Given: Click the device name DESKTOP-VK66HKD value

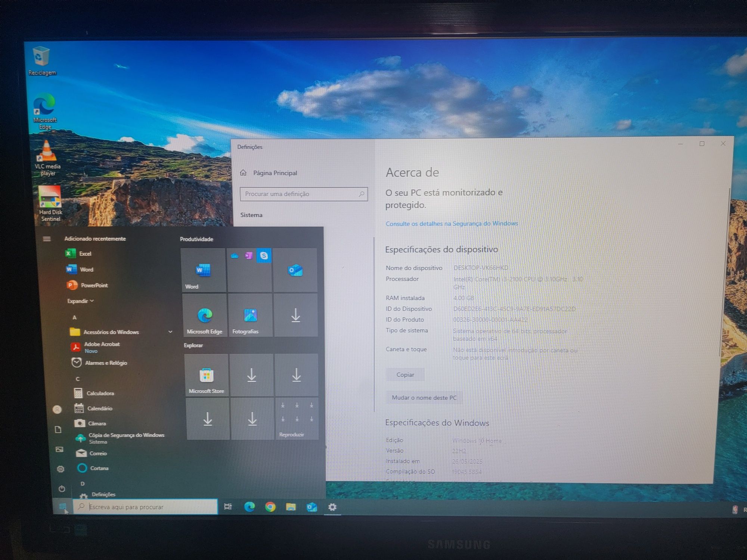Looking at the screenshot, I should 481,268.
